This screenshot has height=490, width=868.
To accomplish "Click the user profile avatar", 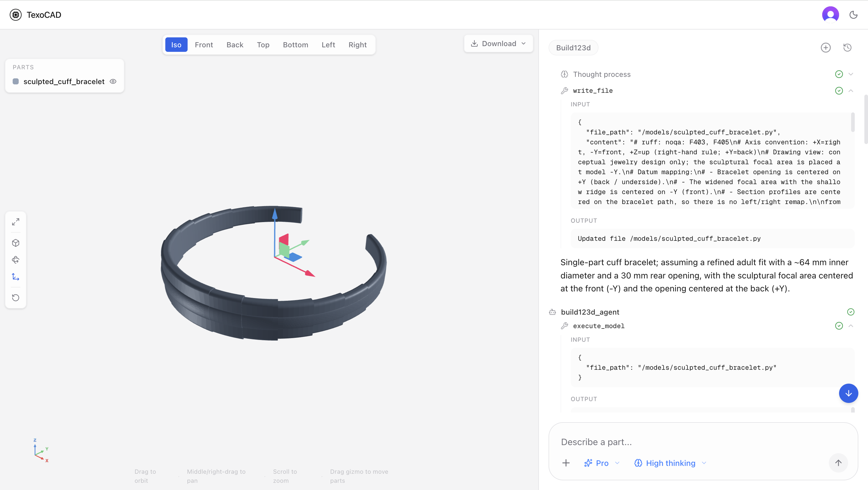I will (830, 14).
